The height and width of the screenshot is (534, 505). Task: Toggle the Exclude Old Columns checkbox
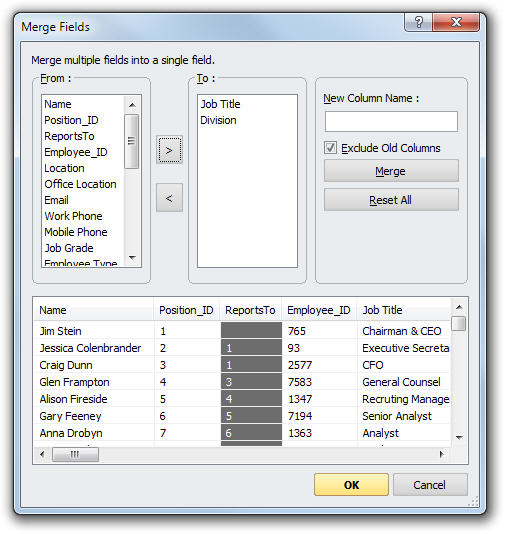tap(330, 148)
